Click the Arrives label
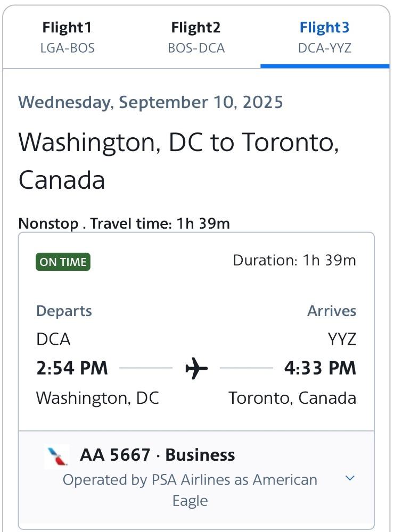This screenshot has height=532, width=394. [332, 311]
